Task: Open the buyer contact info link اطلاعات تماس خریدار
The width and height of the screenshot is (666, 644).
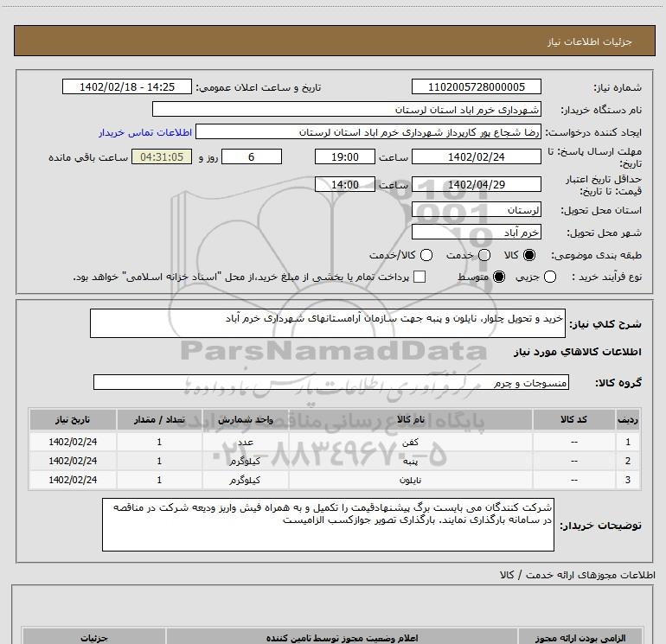Action: [x=145, y=132]
